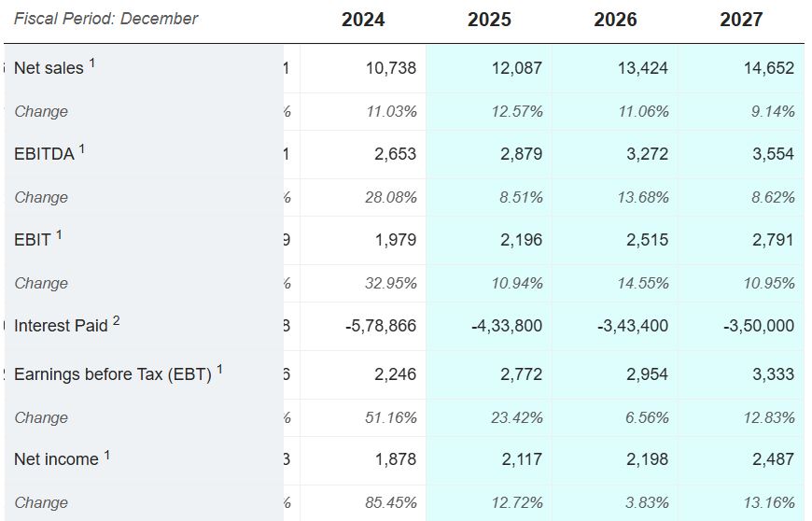Viewport: 812px width, 521px height.
Task: Select the 2025 EBITDA value 2,879
Action: click(x=521, y=154)
